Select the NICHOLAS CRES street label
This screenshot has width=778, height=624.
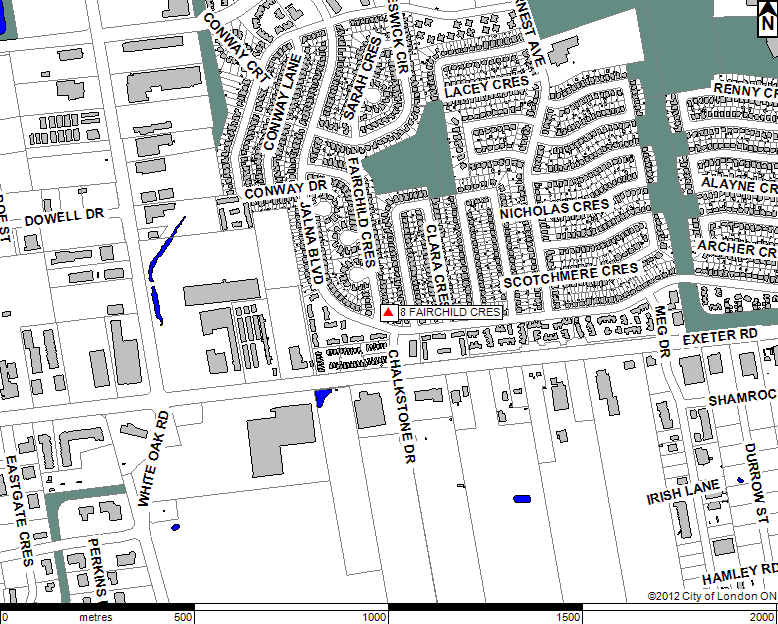coord(554,211)
